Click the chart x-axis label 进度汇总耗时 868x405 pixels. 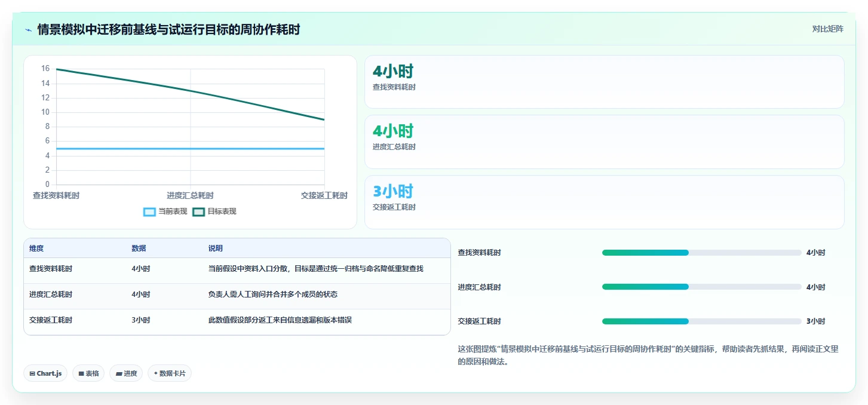(190, 195)
